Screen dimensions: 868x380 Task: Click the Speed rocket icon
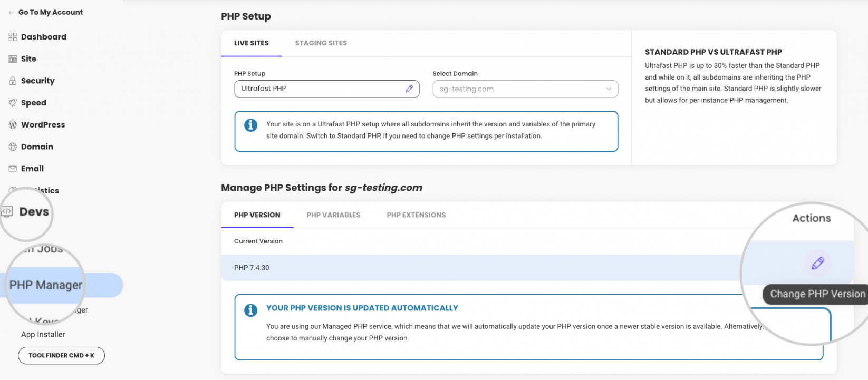tap(13, 103)
